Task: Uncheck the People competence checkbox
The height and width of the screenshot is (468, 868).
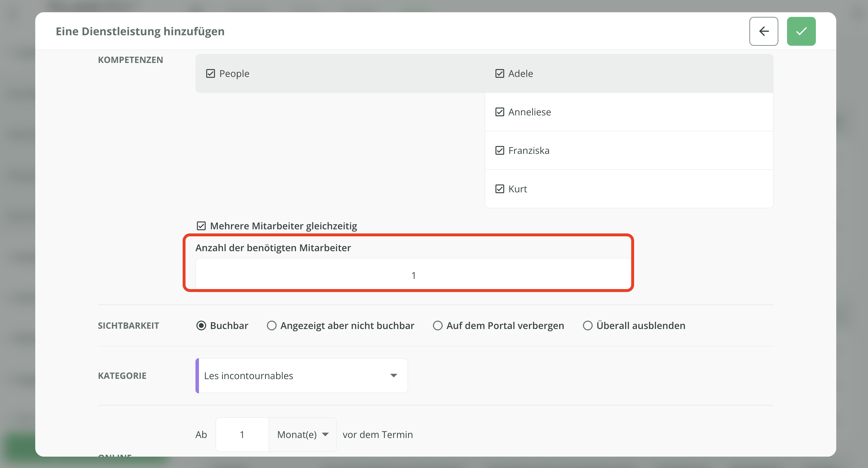Action: 211,73
